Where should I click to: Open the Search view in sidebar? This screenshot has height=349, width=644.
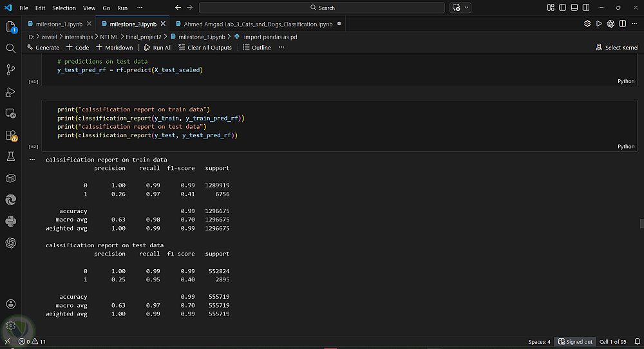pos(10,48)
